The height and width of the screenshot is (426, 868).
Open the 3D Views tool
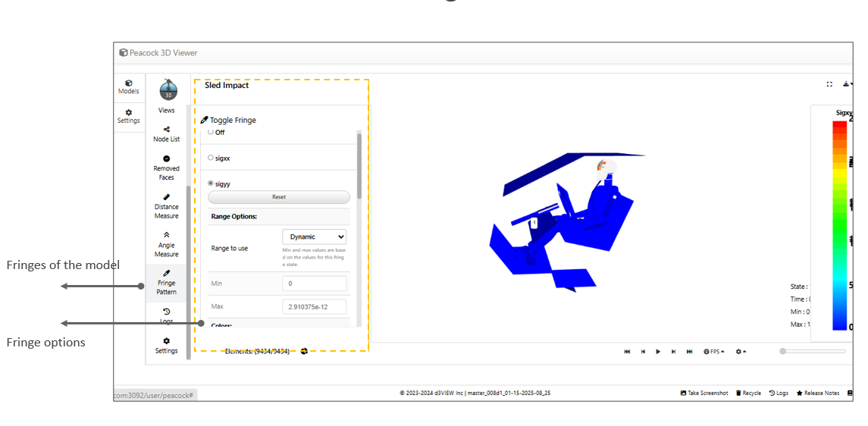167,96
